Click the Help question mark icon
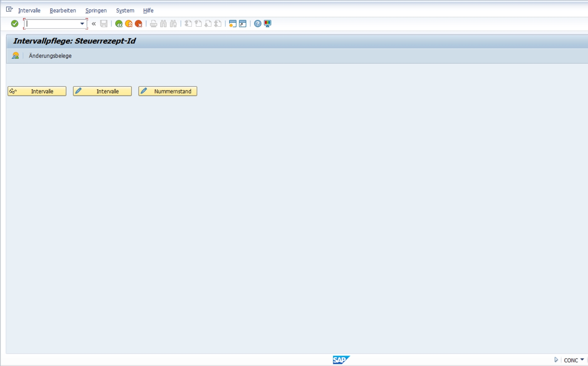The image size is (588, 366). 257,24
